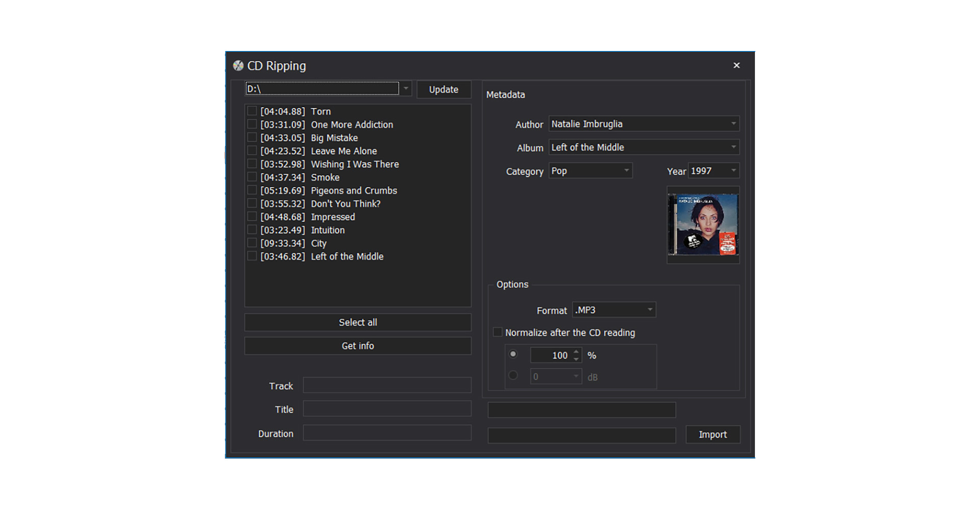The width and height of the screenshot is (980, 510).
Task: Click the Update button
Action: [x=443, y=90]
